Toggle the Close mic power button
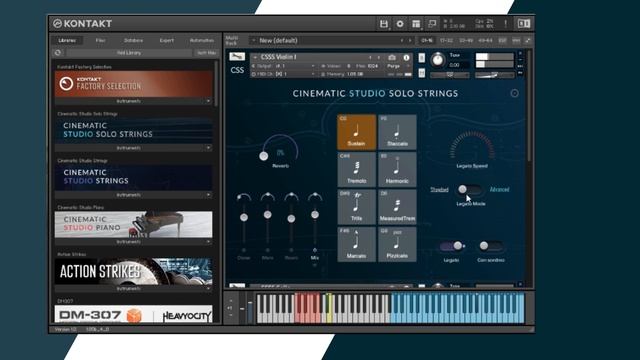The width and height of the screenshot is (640, 360). click(x=244, y=250)
